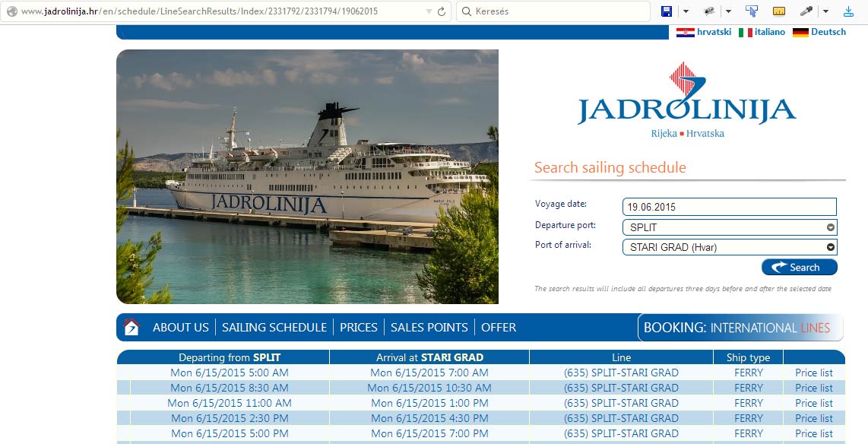
Task: Click the Croatian flag icon
Action: pyautogui.click(x=686, y=32)
